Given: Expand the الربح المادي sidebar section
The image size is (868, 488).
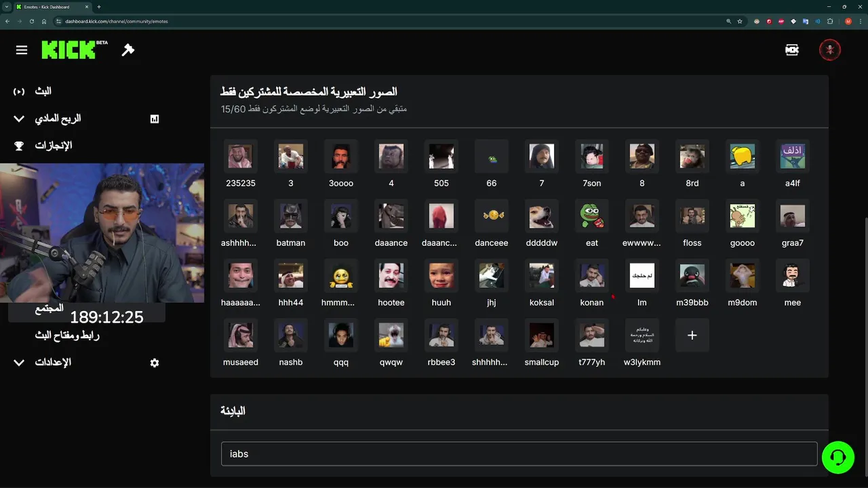Looking at the screenshot, I should click(19, 119).
